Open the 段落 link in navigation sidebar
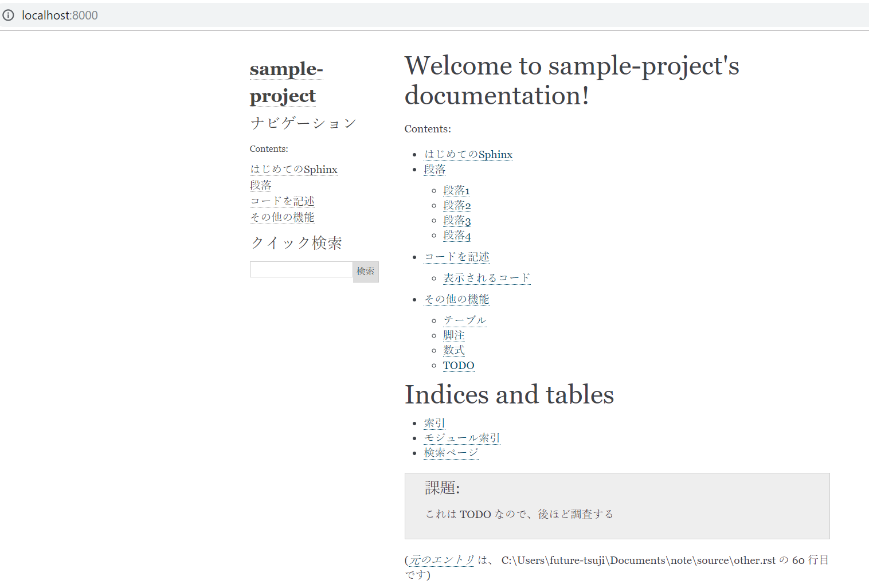869x588 pixels. pos(261,185)
